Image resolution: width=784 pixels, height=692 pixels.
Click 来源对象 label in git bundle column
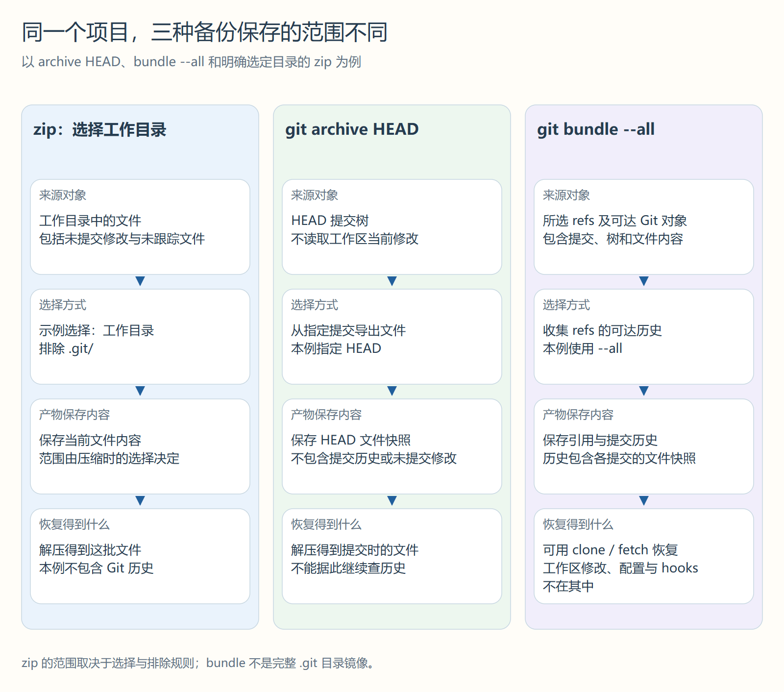[566, 195]
